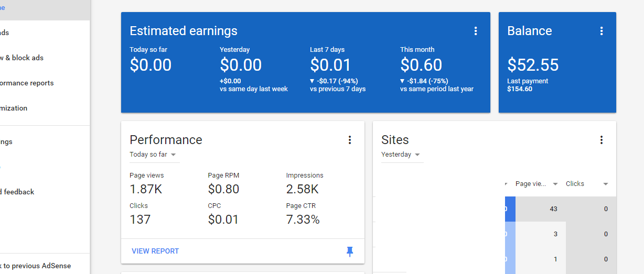644x274 pixels.
Task: Click the VIEW REPORT link
Action: click(155, 251)
